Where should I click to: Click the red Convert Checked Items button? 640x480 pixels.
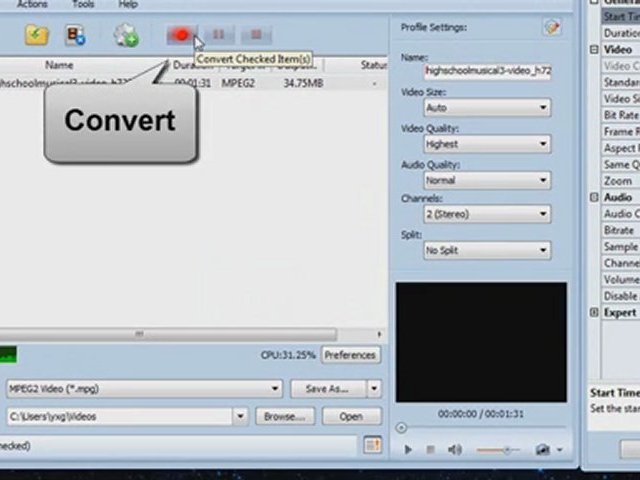click(x=181, y=36)
